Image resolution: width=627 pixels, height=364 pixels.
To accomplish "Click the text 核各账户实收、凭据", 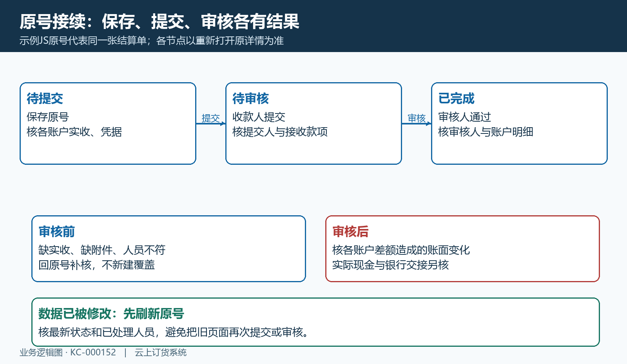I will [x=74, y=132].
